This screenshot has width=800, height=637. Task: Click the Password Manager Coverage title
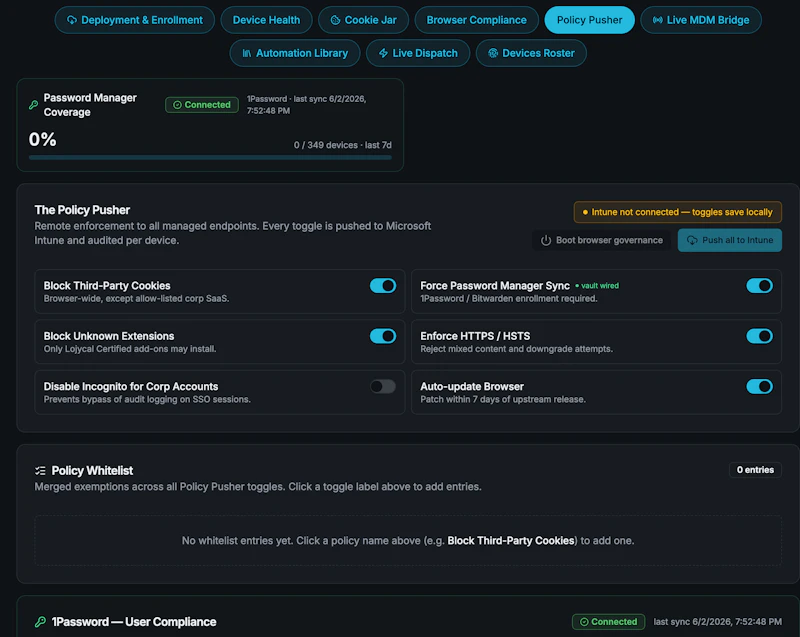(90, 105)
